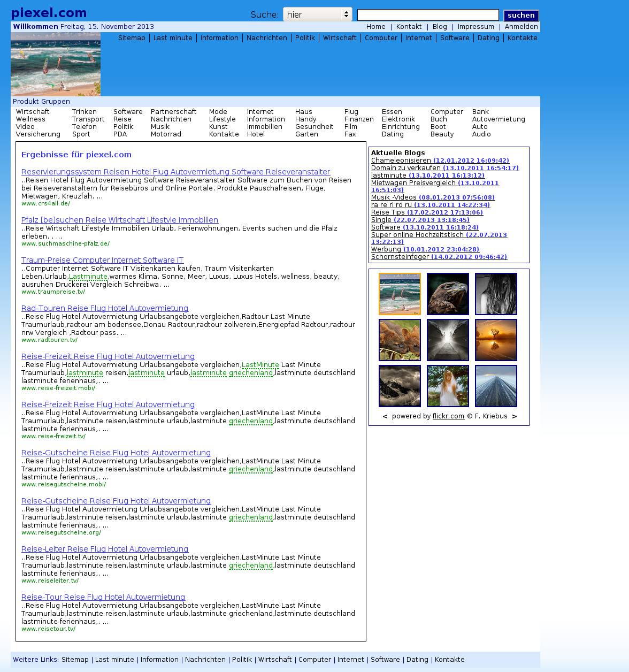Click the search text field
Image resolution: width=629 pixels, height=672 pixels.
click(x=427, y=15)
